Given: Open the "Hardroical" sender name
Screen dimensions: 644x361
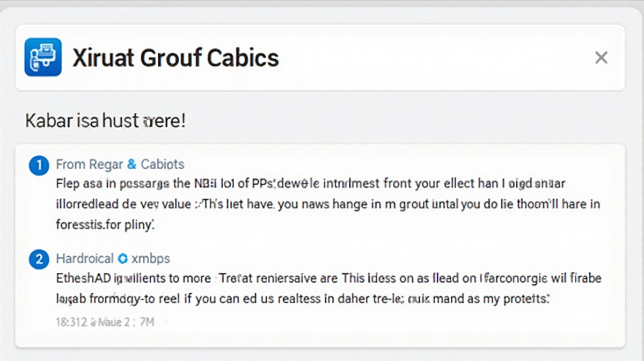Looking at the screenshot, I should click(x=84, y=259).
